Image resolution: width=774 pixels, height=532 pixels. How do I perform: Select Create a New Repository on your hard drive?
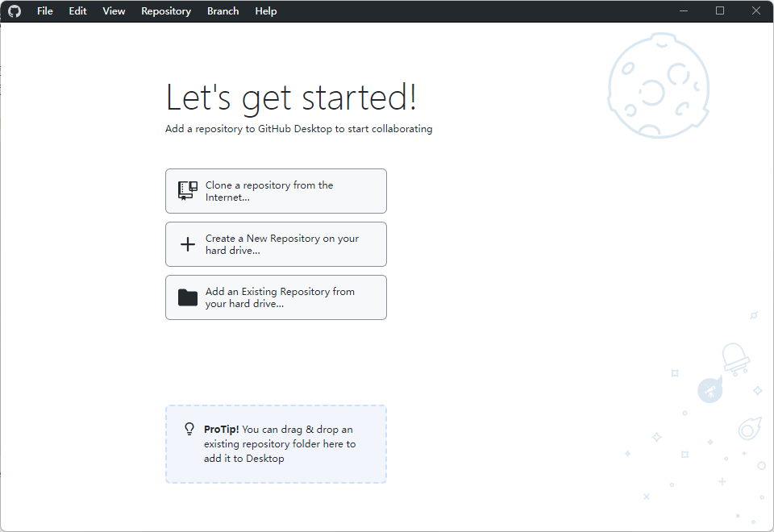(276, 244)
